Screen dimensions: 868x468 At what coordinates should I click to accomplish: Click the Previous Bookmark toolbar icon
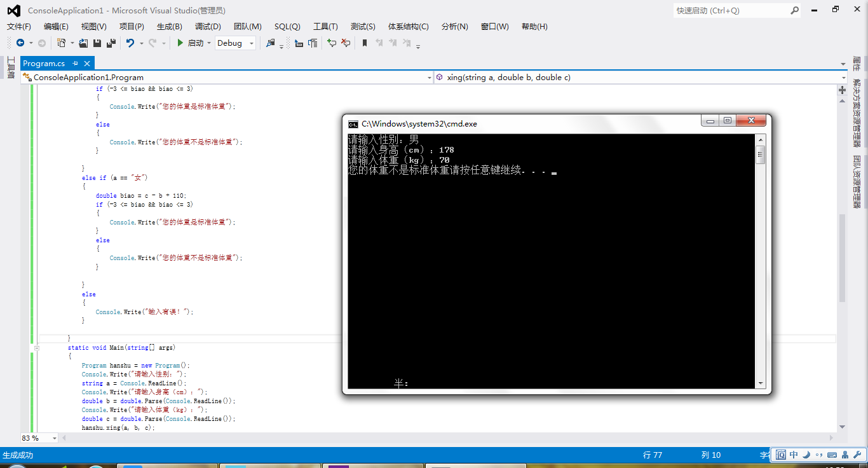pyautogui.click(x=379, y=43)
